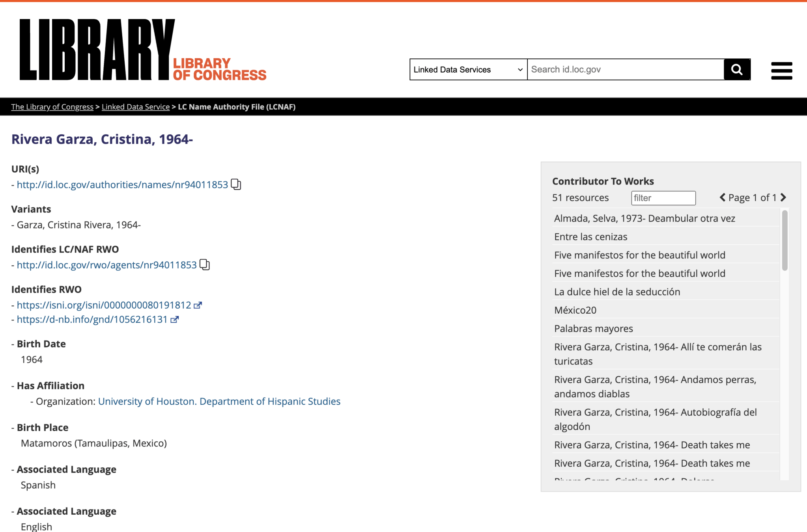Go to previous page arrow in Contributor list
The image size is (807, 532).
[x=722, y=197]
